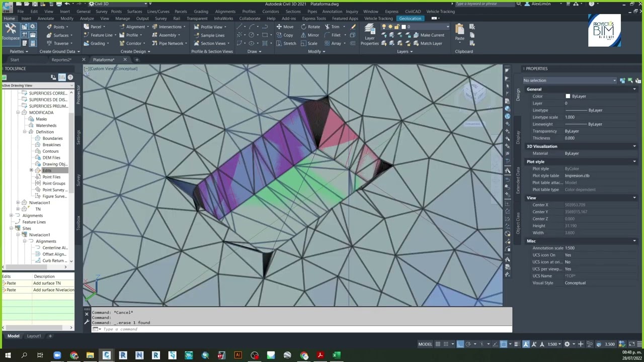Toggle polar tracking in status bar
The image size is (644, 362).
(x=468, y=344)
